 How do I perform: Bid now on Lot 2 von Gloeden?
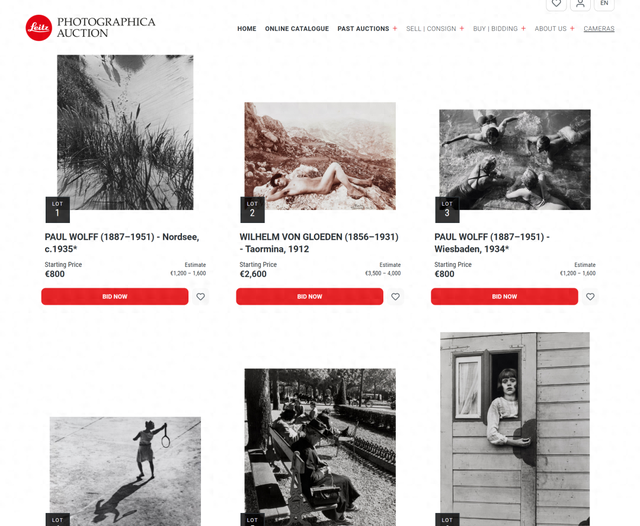coord(309,297)
